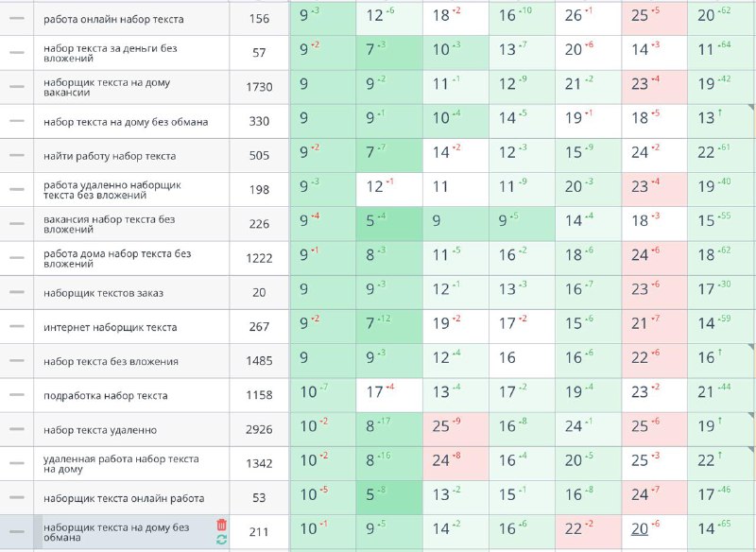Screen dimensions: 756x552
Task: Click dash icon beside 'наборщик текстов заказ'
Action: pyautogui.click(x=17, y=292)
